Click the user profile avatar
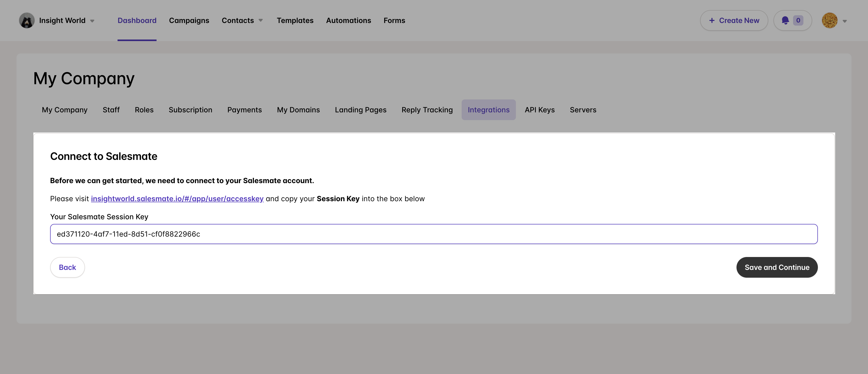The image size is (868, 374). tap(830, 21)
